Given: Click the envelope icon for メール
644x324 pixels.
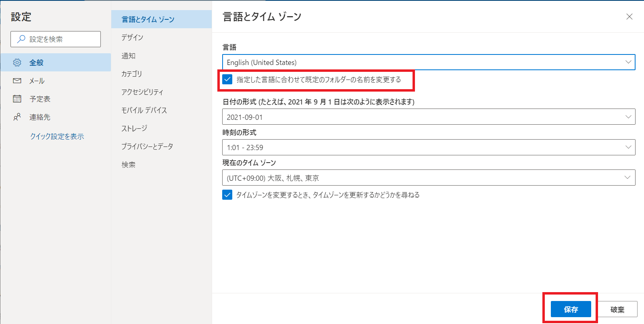Looking at the screenshot, I should tap(17, 81).
